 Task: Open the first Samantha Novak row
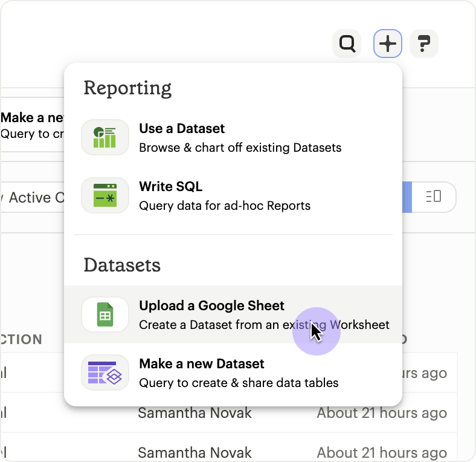(x=195, y=414)
